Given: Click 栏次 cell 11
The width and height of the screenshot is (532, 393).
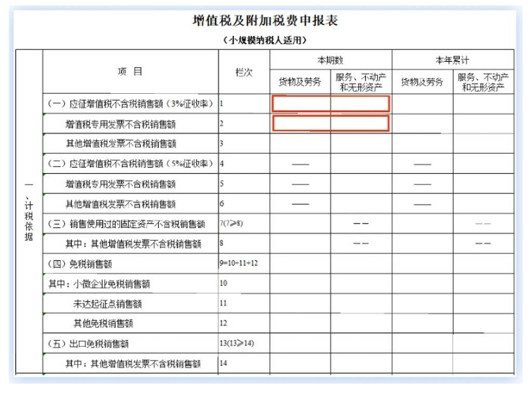Looking at the screenshot, I should pos(244,303).
